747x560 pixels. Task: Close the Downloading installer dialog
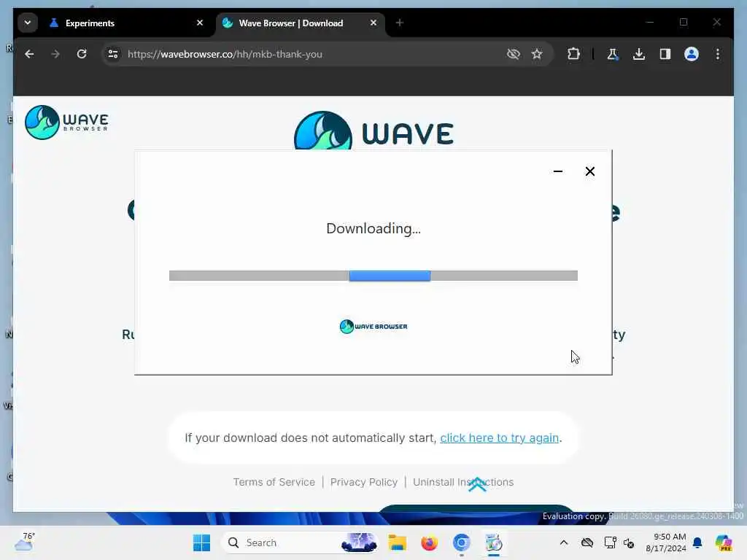point(589,171)
